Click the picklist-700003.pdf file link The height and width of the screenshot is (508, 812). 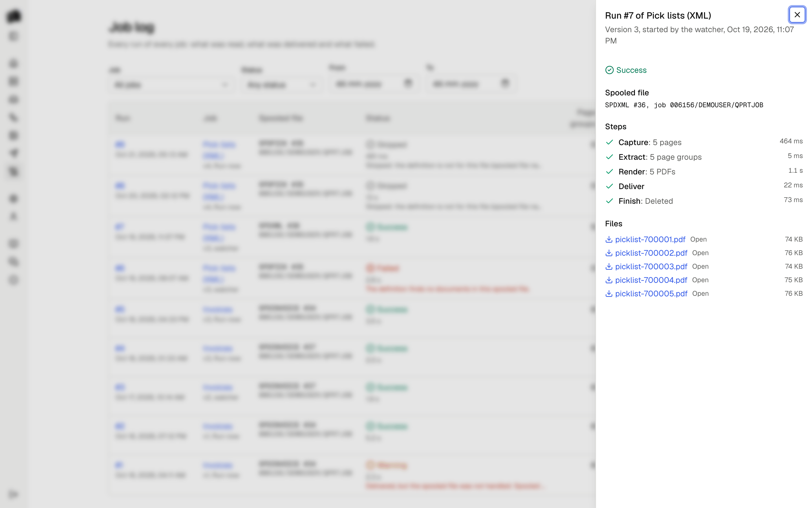pyautogui.click(x=651, y=266)
